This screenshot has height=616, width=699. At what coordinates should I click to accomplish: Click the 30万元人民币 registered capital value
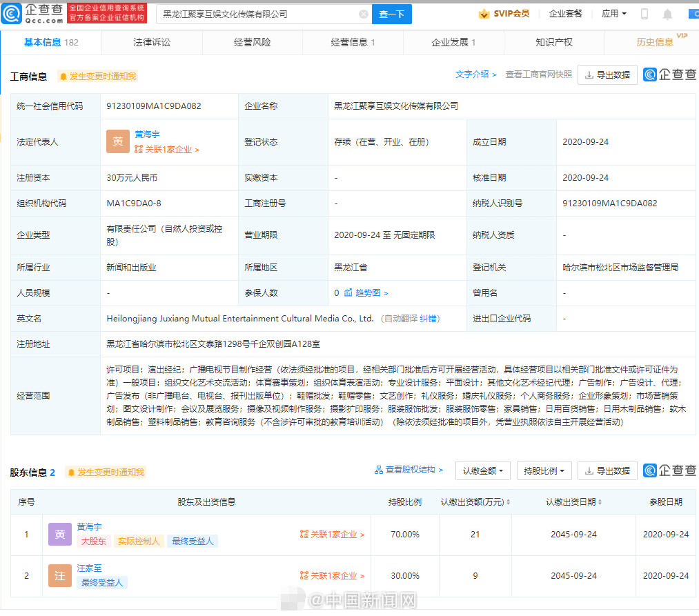(x=132, y=177)
